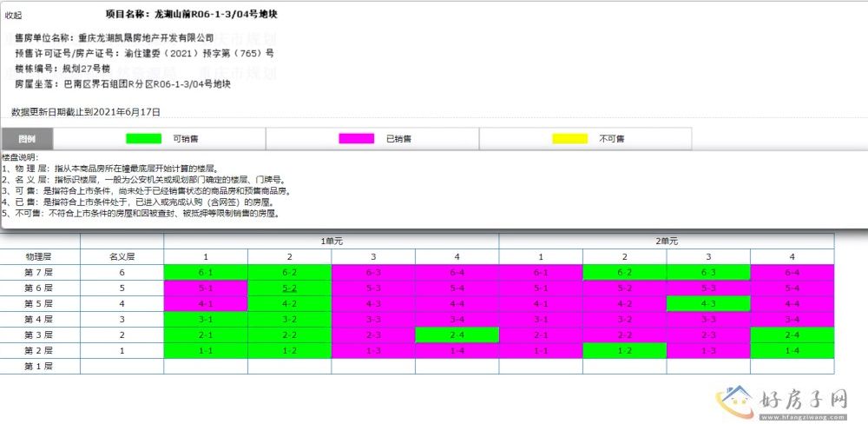Viewport: 868px width, 424px height.
Task: Click the 物理层 column header
Action: click(x=40, y=256)
